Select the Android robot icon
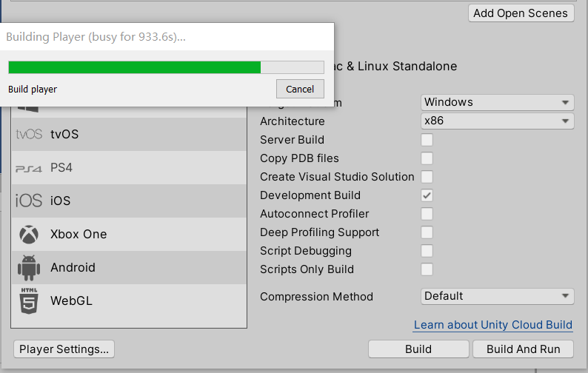The height and width of the screenshot is (373, 588). click(x=29, y=268)
